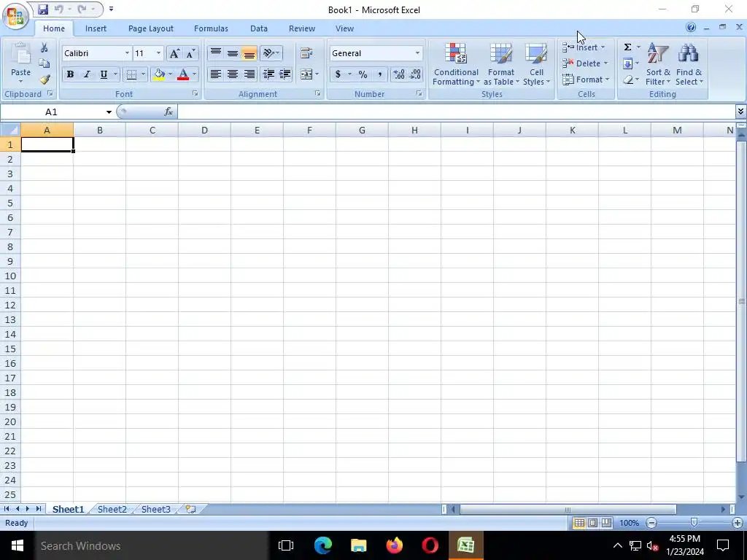Toggle Underline formatting
This screenshot has width=747, height=560.
click(x=104, y=74)
